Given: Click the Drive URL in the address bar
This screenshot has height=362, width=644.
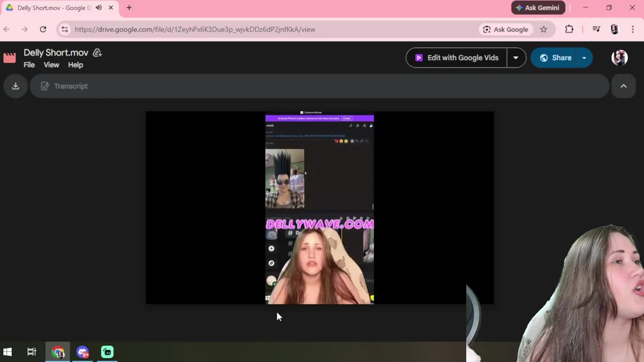Looking at the screenshot, I should (195, 29).
